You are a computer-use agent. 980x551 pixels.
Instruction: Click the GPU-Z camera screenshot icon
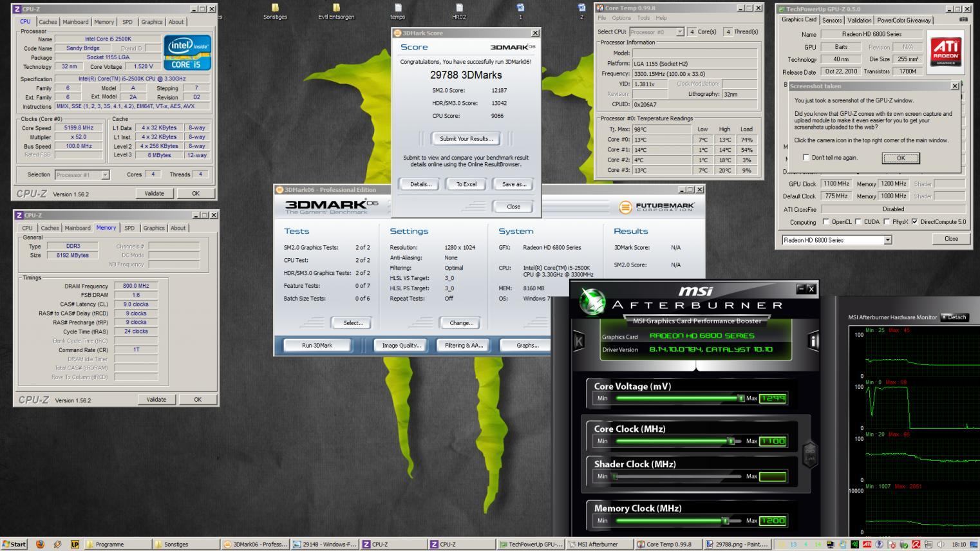pyautogui.click(x=963, y=19)
